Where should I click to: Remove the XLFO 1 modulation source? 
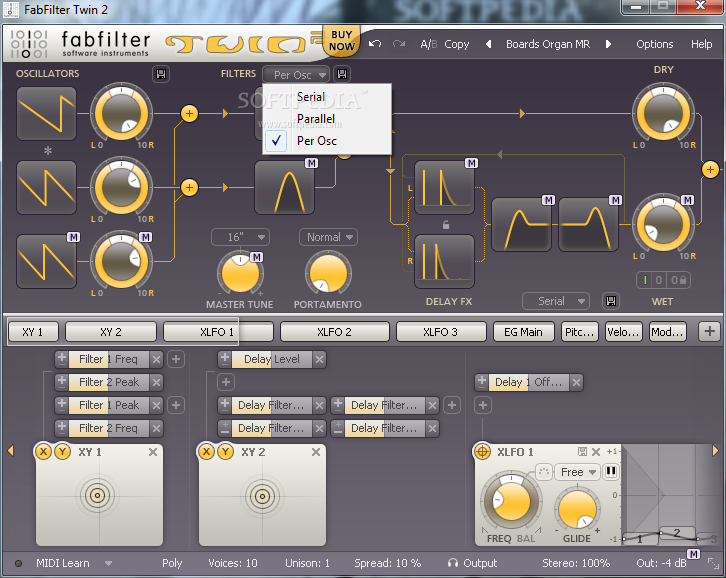coord(596,452)
